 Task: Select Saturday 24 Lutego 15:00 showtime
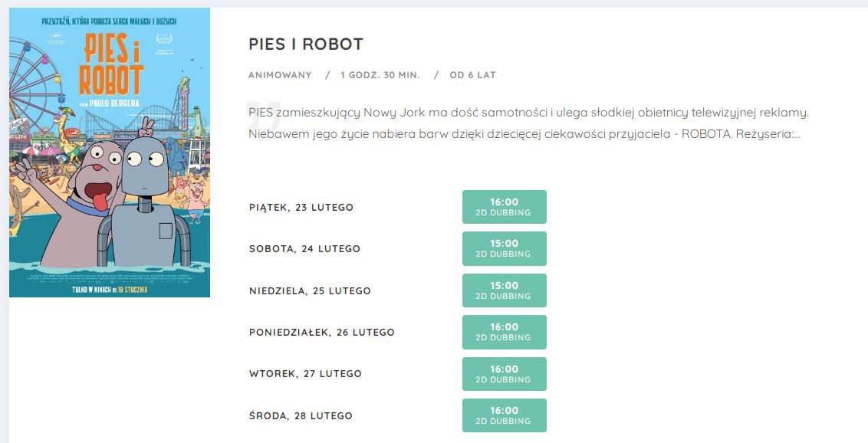505,248
